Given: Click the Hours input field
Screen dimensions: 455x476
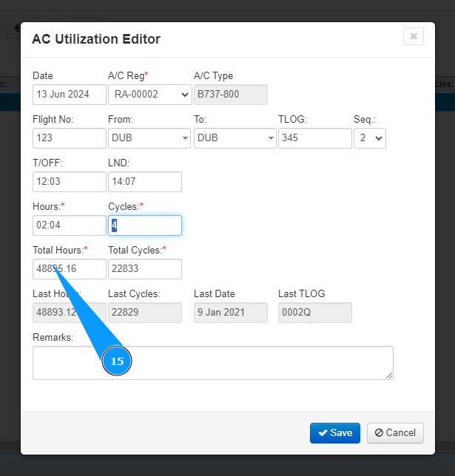Looking at the screenshot, I should pos(70,225).
